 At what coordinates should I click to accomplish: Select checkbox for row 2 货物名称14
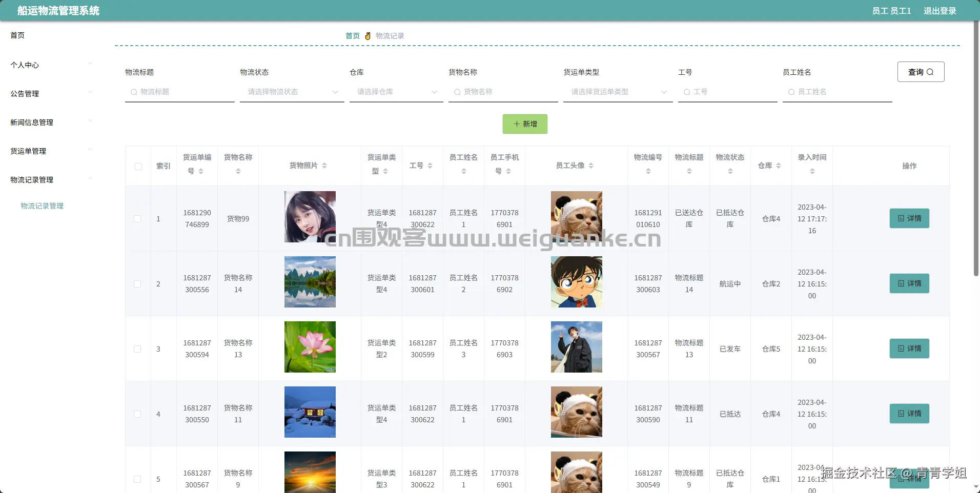pos(137,284)
